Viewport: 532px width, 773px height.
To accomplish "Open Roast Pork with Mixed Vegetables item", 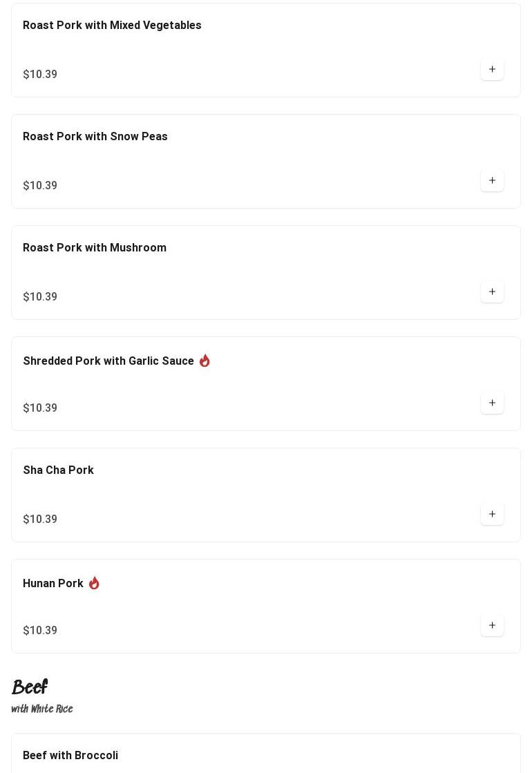I will click(112, 26).
